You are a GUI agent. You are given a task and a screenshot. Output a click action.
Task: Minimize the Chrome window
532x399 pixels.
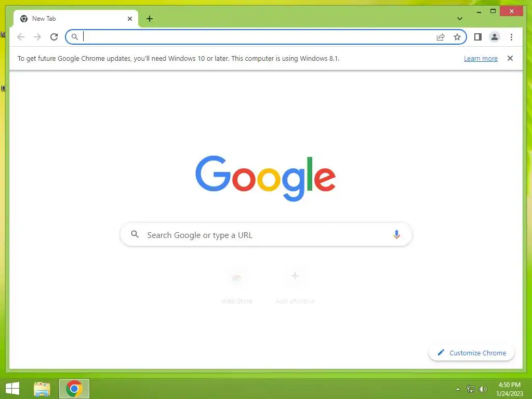click(x=478, y=11)
